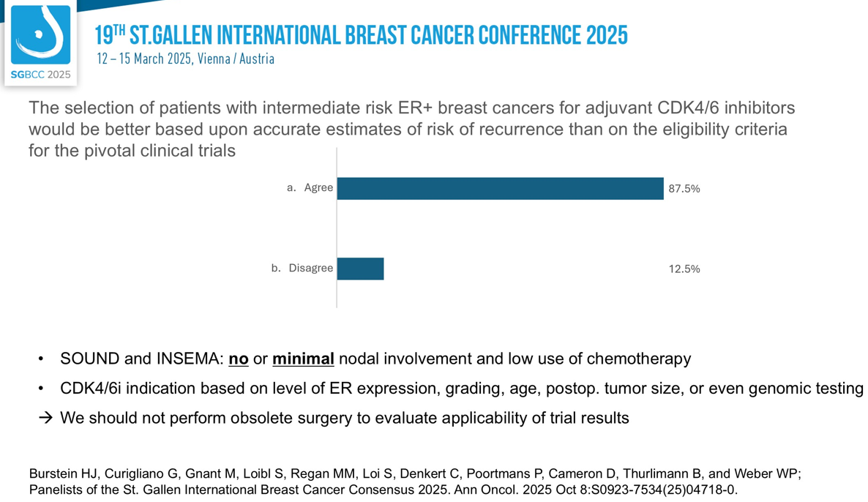
Task: Click the 'b. Disagree' axis label
Action: (302, 269)
